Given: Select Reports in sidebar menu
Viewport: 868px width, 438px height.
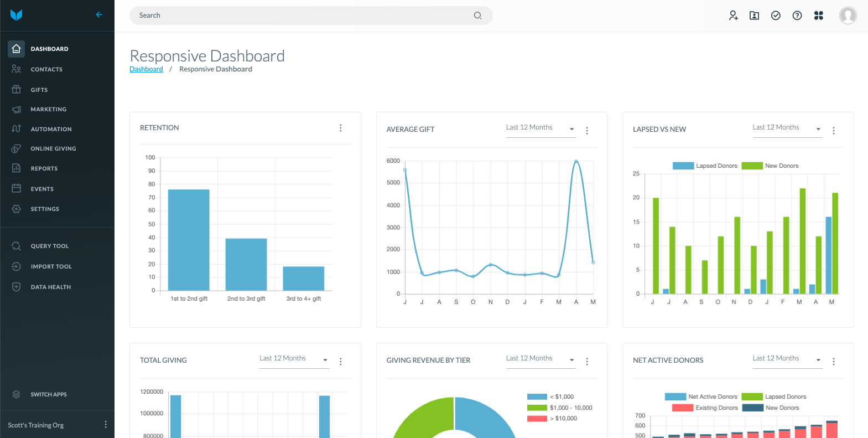Looking at the screenshot, I should pos(44,169).
